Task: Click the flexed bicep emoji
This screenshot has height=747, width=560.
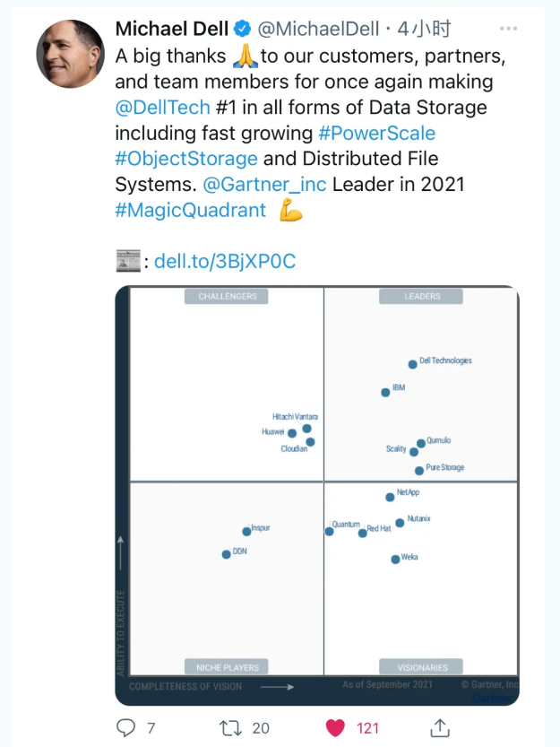Action: click(x=291, y=211)
